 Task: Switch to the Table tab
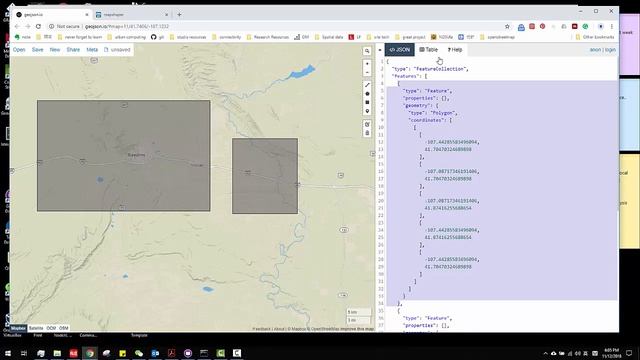[429, 50]
